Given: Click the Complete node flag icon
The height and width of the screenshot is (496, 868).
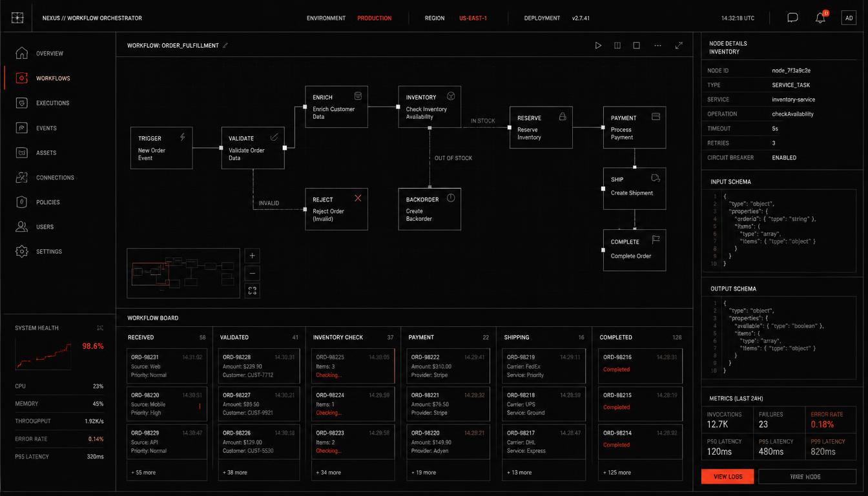Looking at the screenshot, I should point(656,240).
